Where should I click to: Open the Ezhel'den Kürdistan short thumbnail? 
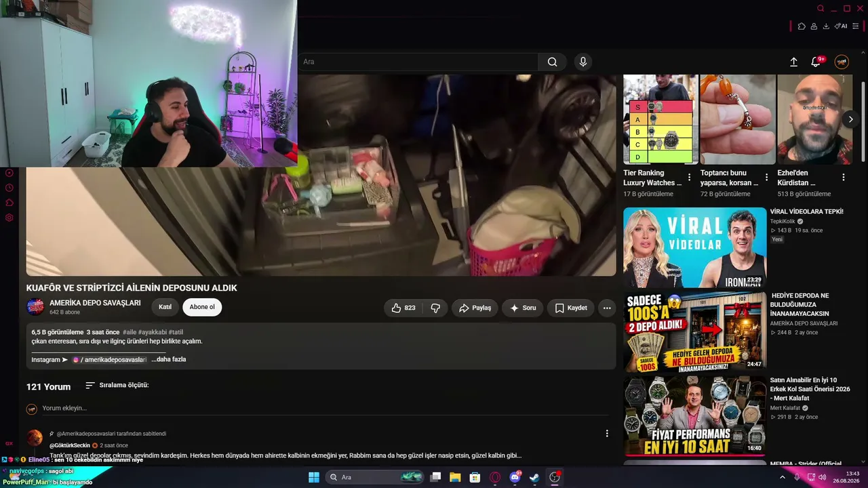[814, 119]
